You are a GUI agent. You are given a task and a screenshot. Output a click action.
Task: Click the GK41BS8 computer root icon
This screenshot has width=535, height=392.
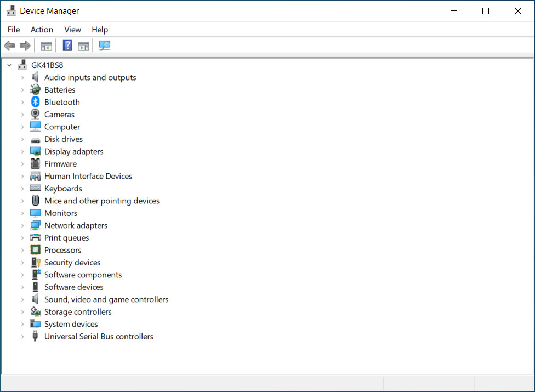coord(22,65)
